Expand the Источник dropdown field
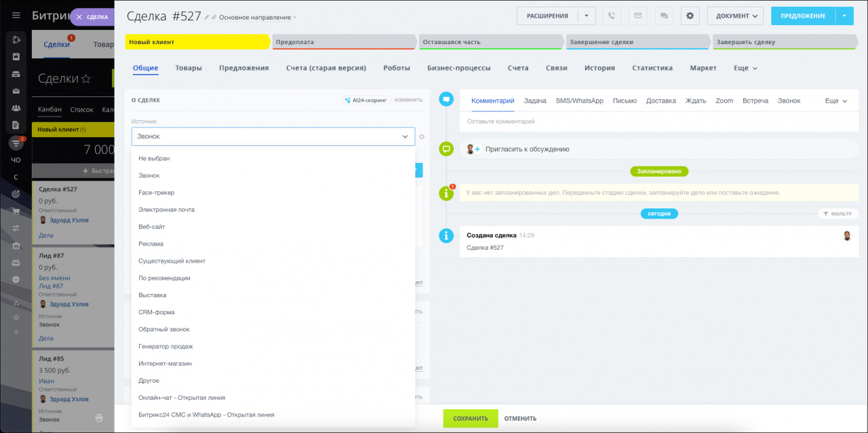The image size is (868, 433). [x=273, y=136]
